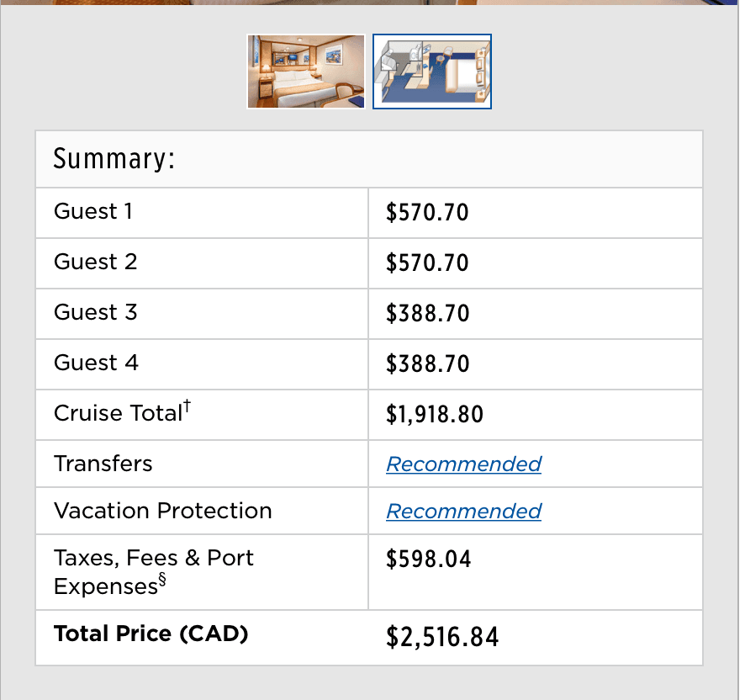Screen dimensions: 745x700
Task: Click the dagger footnote beside Cruise Total
Action: (188, 407)
